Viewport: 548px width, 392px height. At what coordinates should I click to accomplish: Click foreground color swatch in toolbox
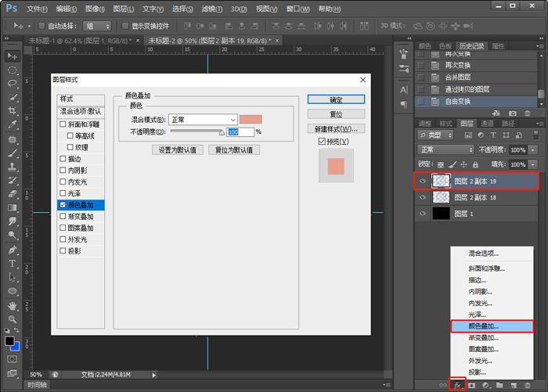click(x=9, y=341)
